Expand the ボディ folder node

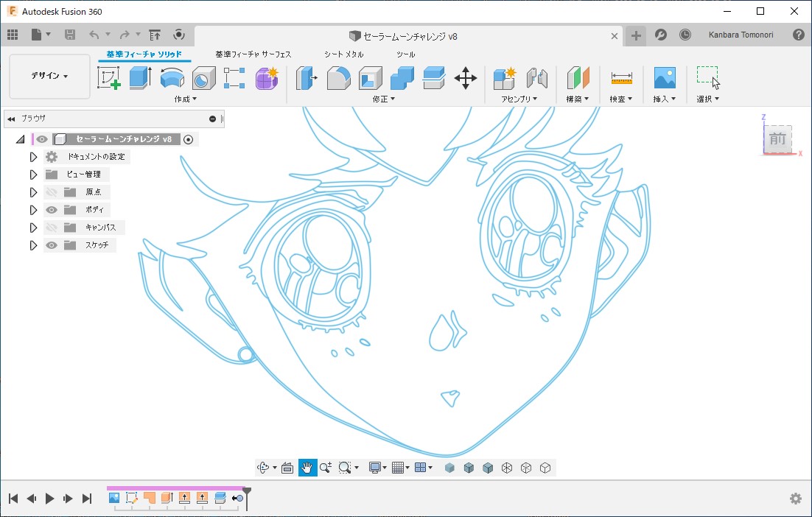[x=33, y=210]
